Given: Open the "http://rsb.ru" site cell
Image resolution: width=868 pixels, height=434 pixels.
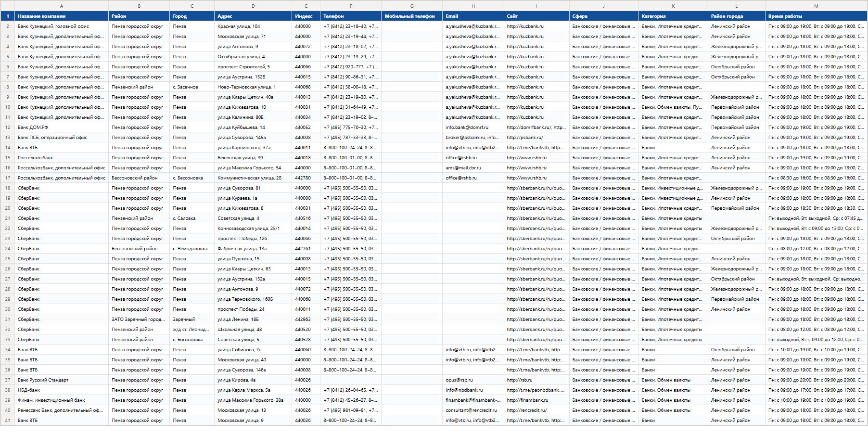Looking at the screenshot, I should click(536, 380).
